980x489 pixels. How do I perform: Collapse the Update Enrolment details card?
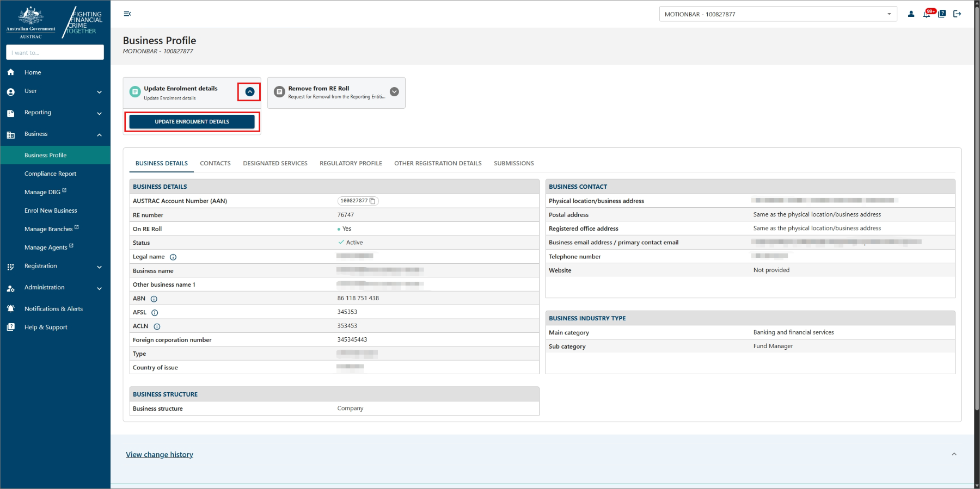pyautogui.click(x=249, y=92)
